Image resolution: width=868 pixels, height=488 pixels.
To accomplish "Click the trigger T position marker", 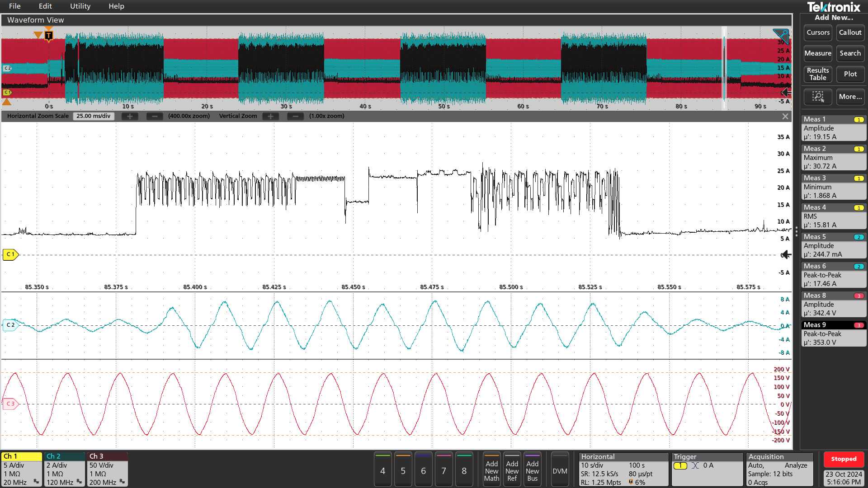I will pos(48,35).
